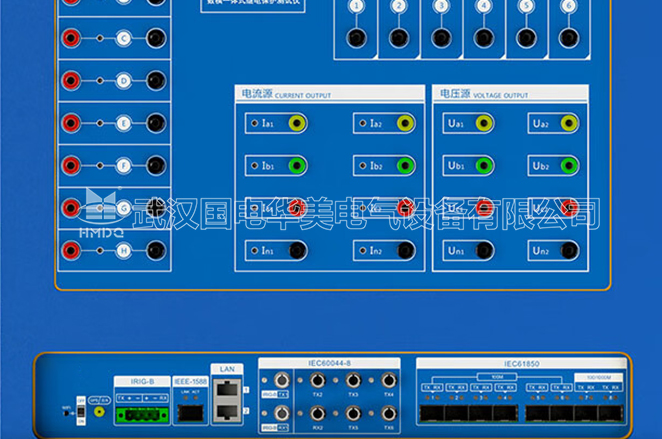Select the black Un2 voltage jack

(x=569, y=251)
